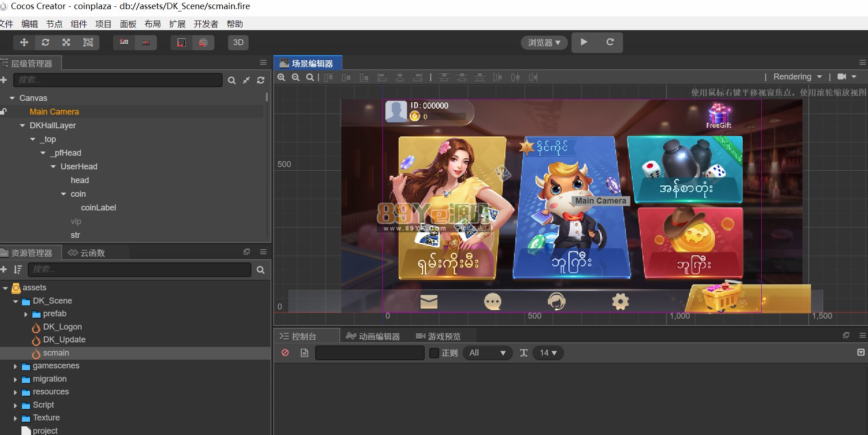
Task: Click the settings gear in scene preview
Action: click(620, 301)
